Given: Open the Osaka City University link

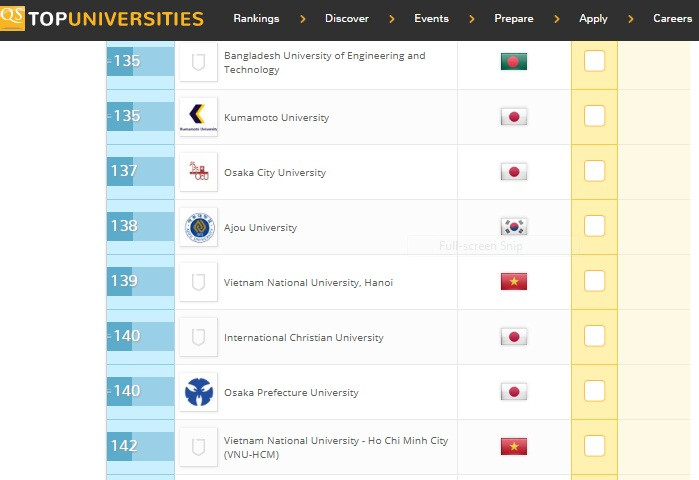Looking at the screenshot, I should (x=274, y=173).
